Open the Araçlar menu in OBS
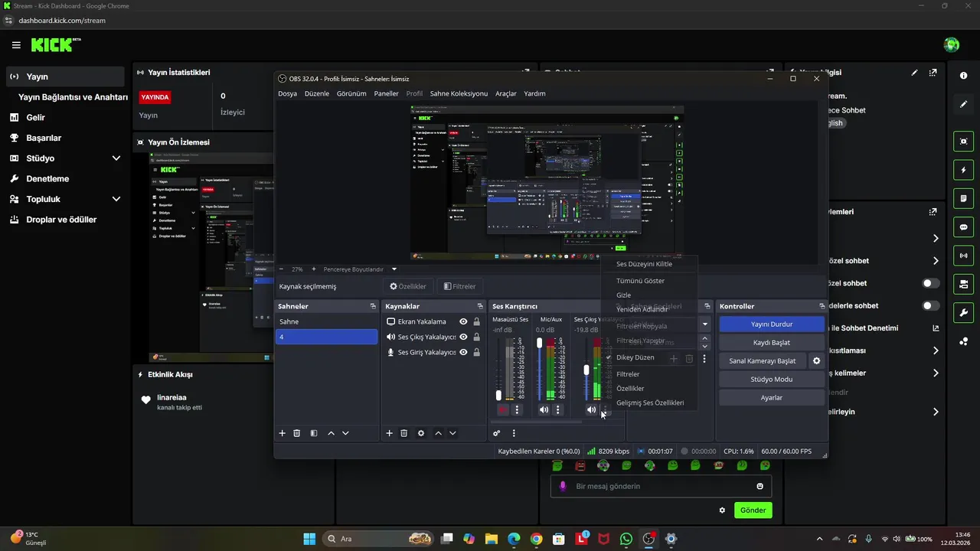Screen dimensions: 980x551 click(506, 93)
